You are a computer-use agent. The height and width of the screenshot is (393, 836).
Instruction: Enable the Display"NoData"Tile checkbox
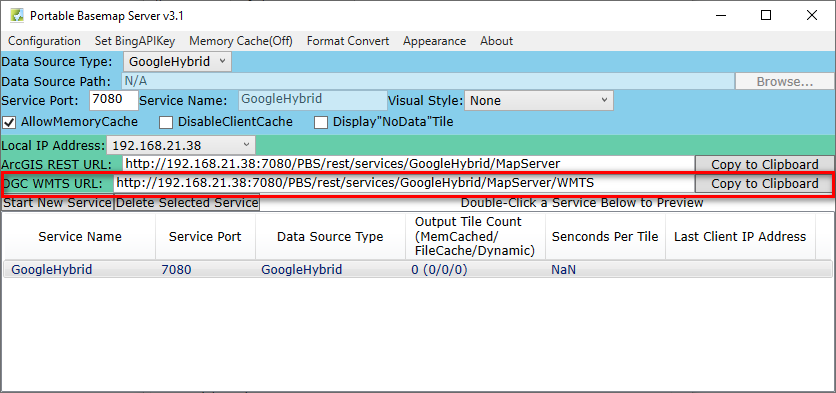(320, 123)
